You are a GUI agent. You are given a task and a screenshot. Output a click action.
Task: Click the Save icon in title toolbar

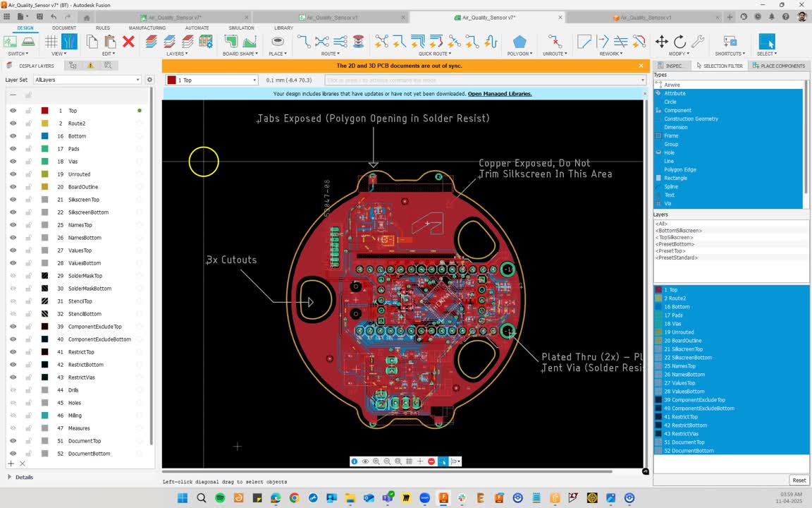tap(39, 17)
